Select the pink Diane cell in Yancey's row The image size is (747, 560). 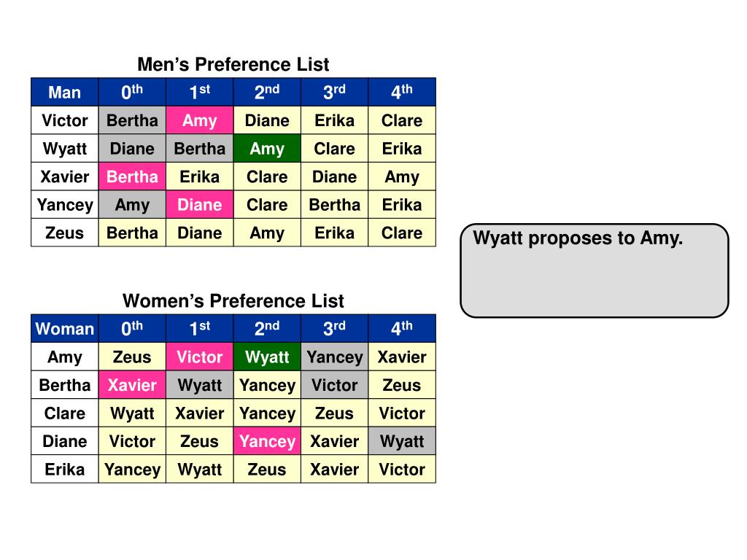point(200,205)
